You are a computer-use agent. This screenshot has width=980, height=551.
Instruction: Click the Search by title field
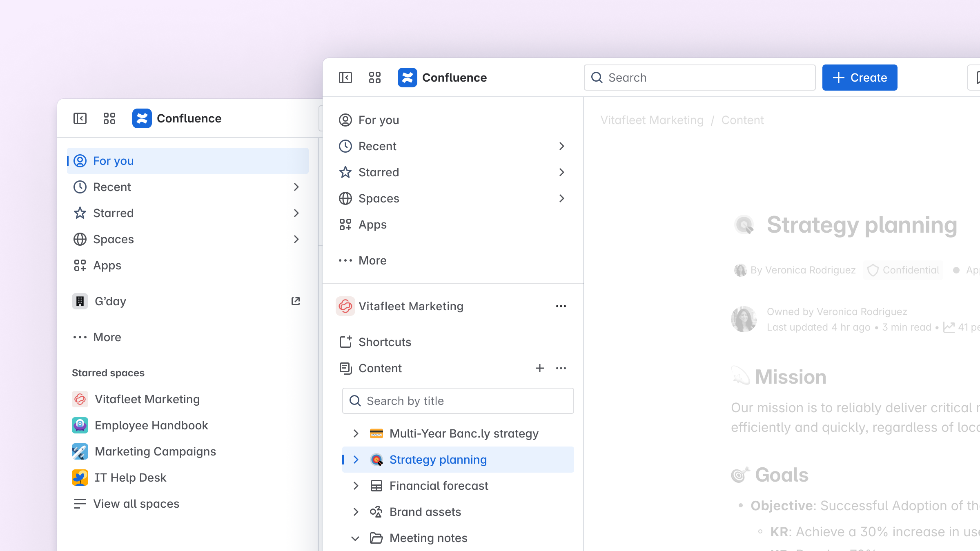click(458, 401)
